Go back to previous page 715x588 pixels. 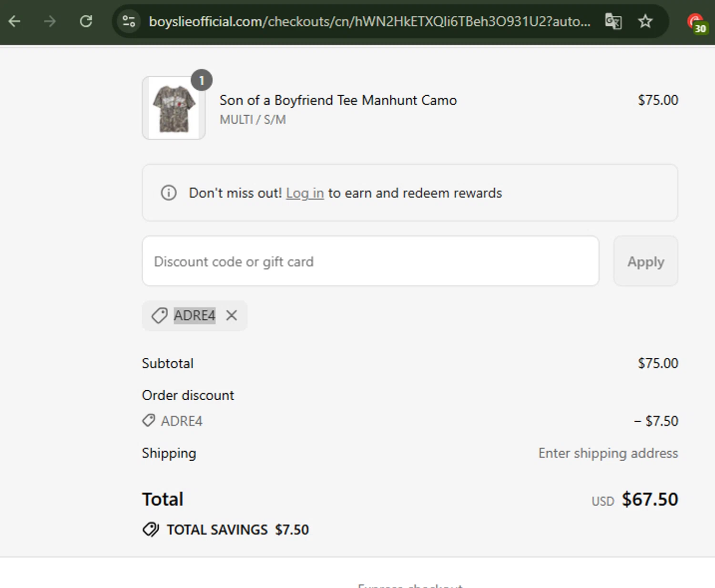[x=14, y=21]
